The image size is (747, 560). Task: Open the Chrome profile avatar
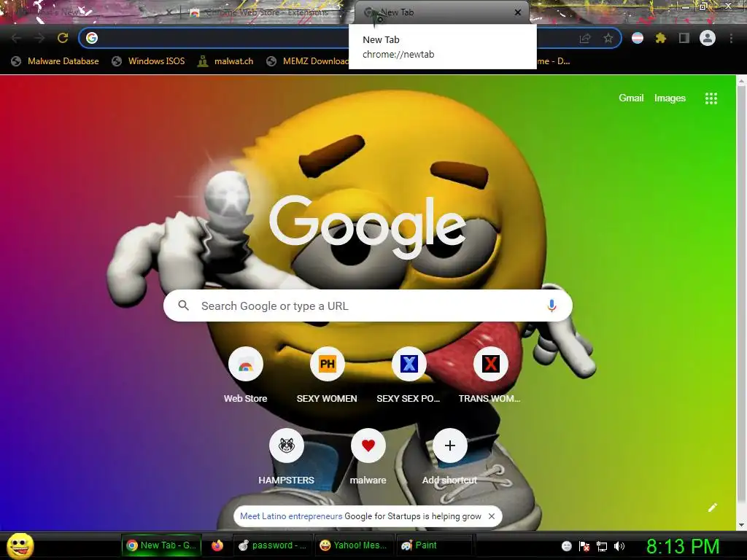[x=708, y=38]
